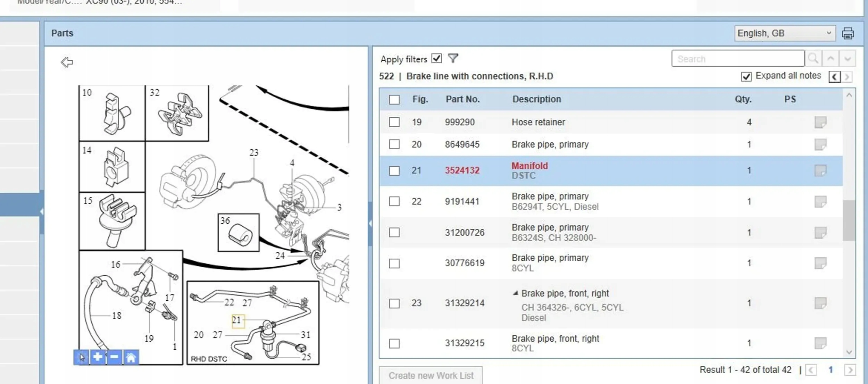Zoom out of the diagram with minus
Screen dimensions: 868x384
coord(114,357)
